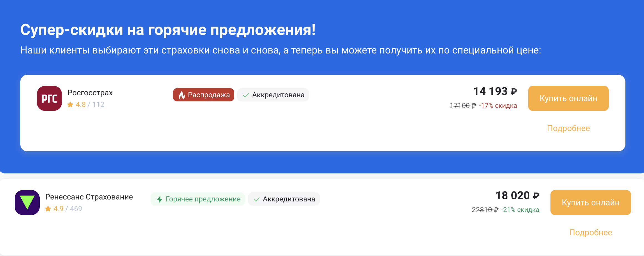Viewport: 644px width, 256px height.
Task: Click the checkmark icon in Росгосстрах Аккредитована badge
Action: point(246,95)
